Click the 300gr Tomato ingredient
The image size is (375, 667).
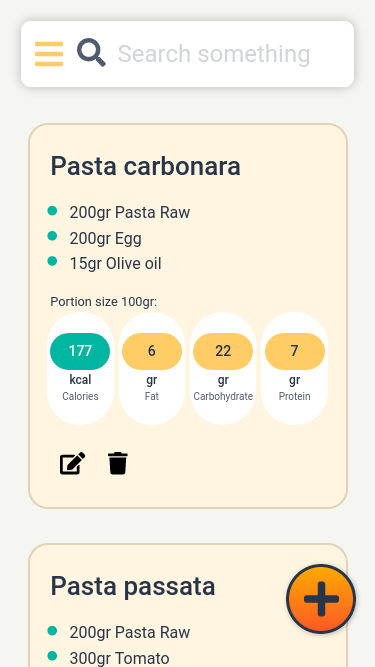point(119,658)
